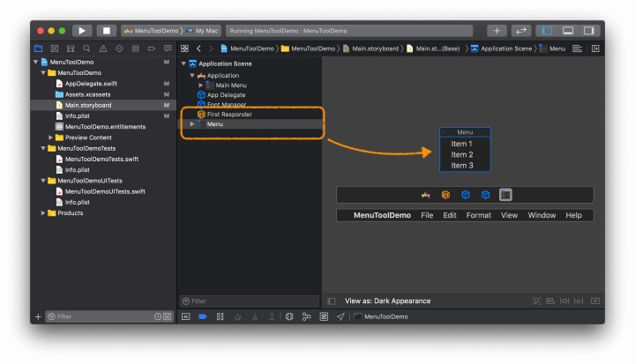Run the project with the Play button
Screen dimensions: 635x364
pos(82,31)
